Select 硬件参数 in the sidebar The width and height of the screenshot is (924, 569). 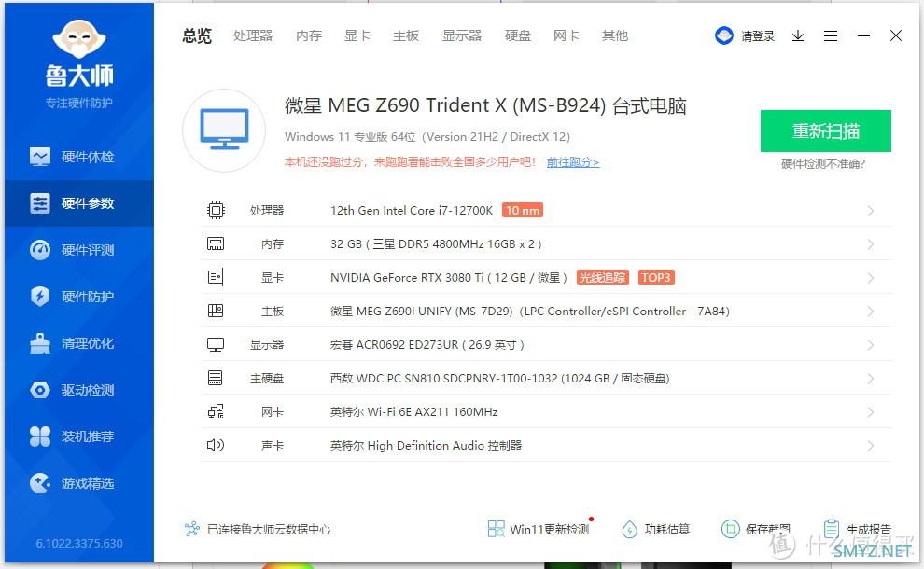[x=79, y=203]
